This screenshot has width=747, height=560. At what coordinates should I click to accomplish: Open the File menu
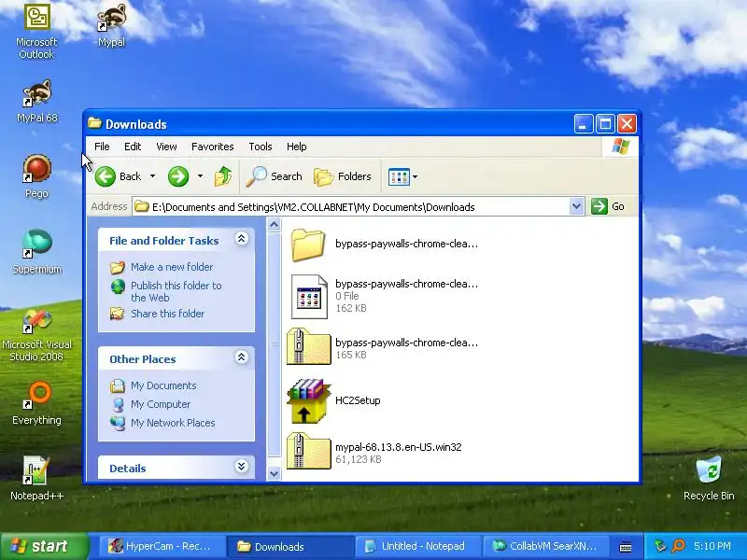click(102, 147)
